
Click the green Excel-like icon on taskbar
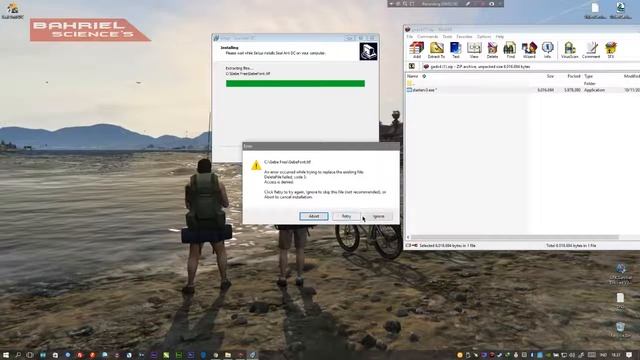click(x=166, y=355)
